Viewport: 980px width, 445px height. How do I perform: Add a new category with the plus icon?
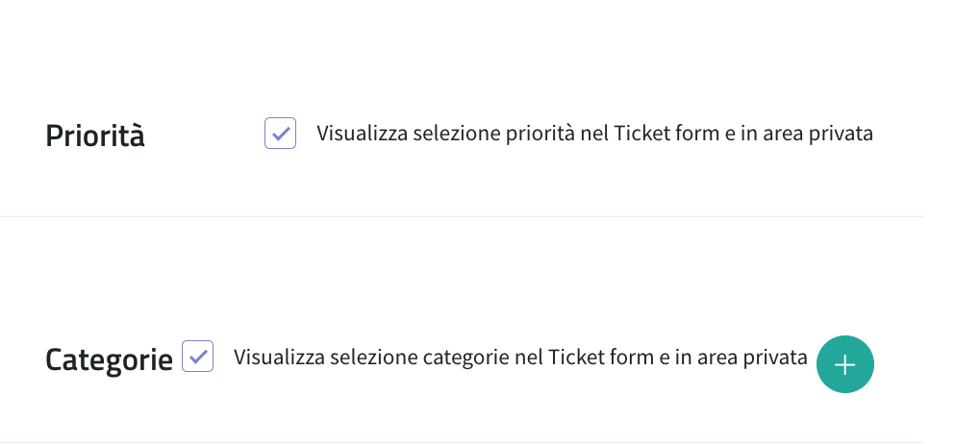[844, 365]
